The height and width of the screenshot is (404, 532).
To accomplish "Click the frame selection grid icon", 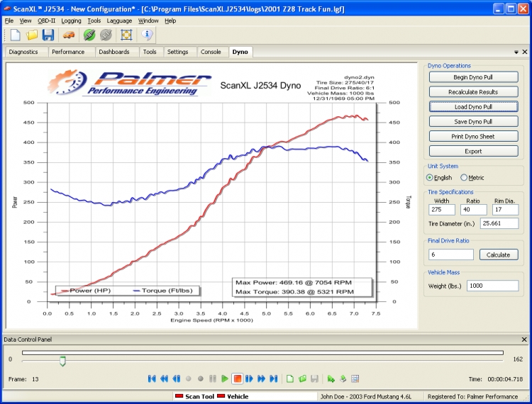I will coord(355,379).
